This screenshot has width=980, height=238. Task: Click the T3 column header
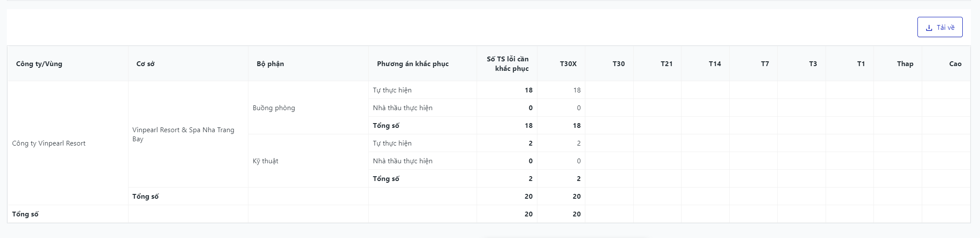pyautogui.click(x=813, y=64)
